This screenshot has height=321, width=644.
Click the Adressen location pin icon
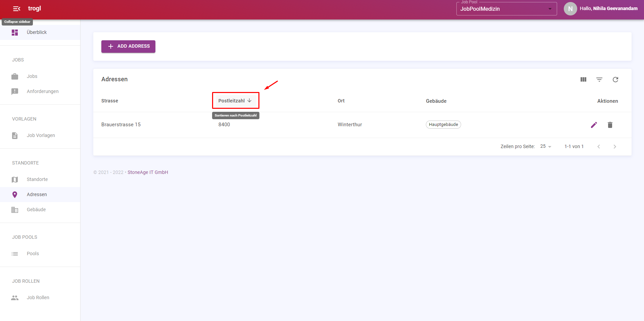(15, 195)
